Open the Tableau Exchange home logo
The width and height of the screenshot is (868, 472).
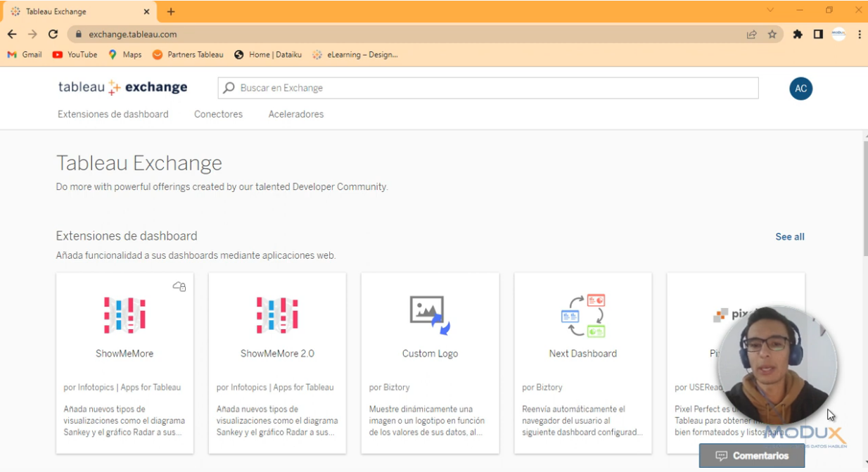click(122, 87)
